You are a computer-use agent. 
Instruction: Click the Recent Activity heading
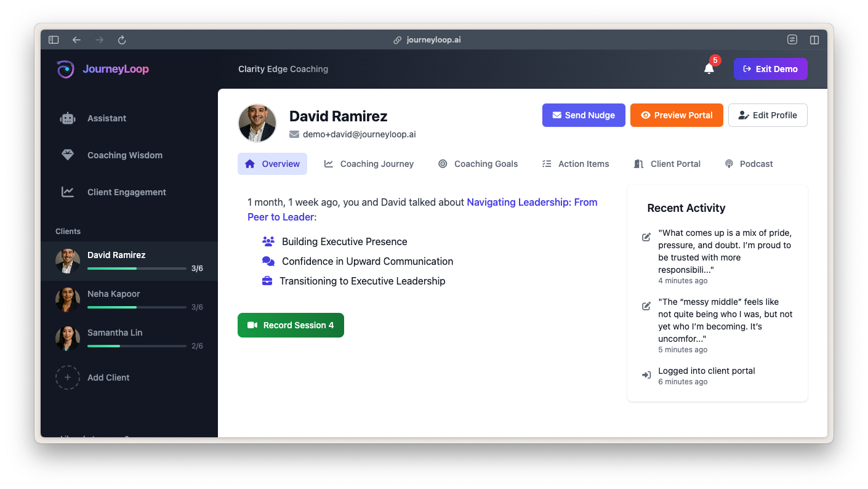tap(686, 208)
